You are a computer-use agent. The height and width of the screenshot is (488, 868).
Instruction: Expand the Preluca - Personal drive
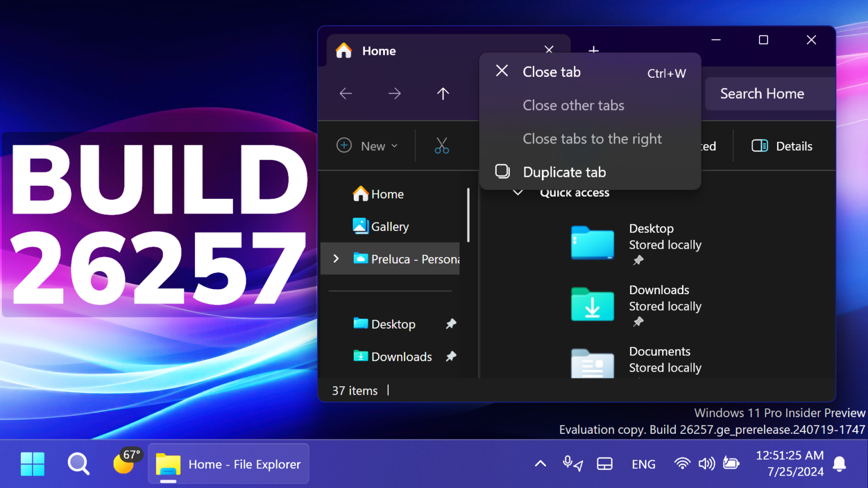pyautogui.click(x=336, y=259)
